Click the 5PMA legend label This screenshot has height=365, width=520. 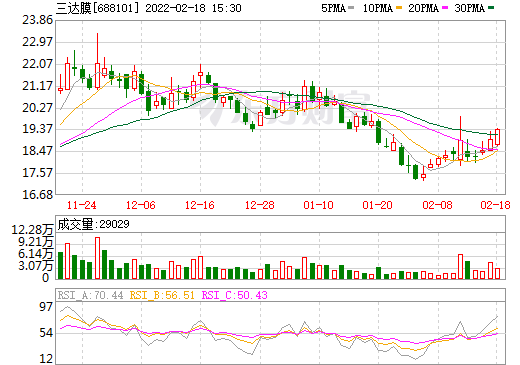[x=333, y=8]
